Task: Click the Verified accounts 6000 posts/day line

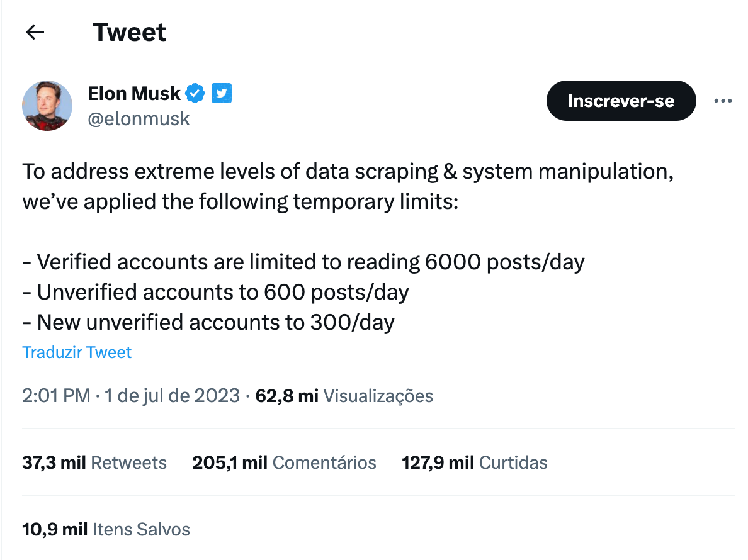Action: [x=303, y=262]
